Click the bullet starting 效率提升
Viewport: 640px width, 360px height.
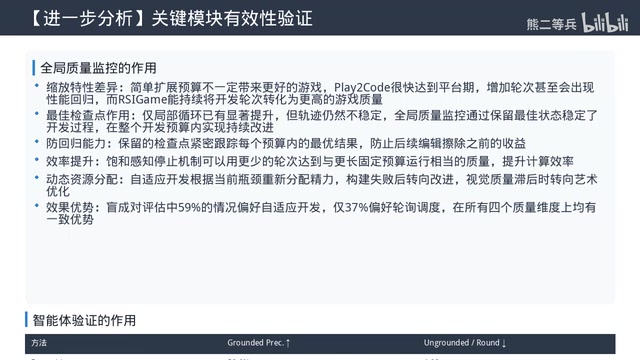[309, 161]
